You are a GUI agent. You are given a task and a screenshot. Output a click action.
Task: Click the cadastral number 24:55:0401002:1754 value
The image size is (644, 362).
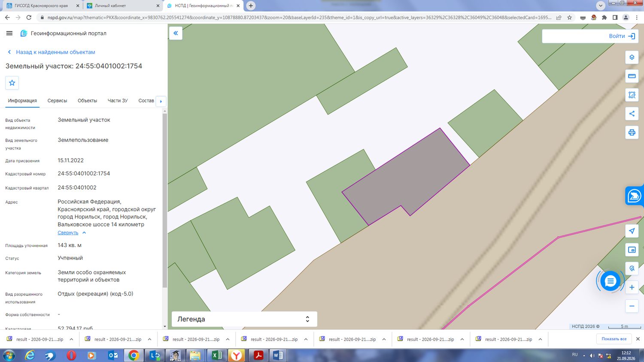84,173
